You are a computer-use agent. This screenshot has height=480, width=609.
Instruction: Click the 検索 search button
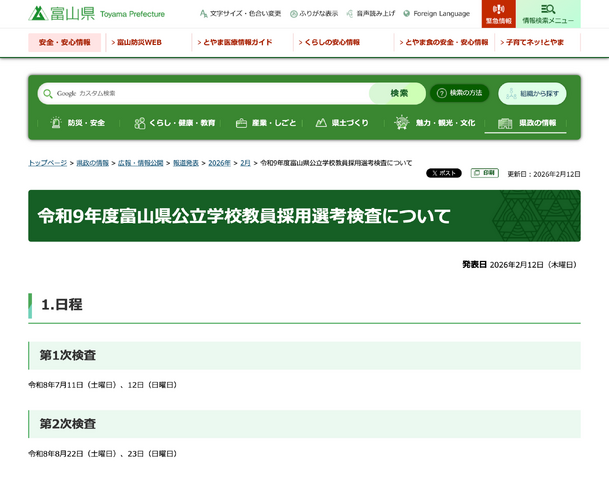click(397, 93)
